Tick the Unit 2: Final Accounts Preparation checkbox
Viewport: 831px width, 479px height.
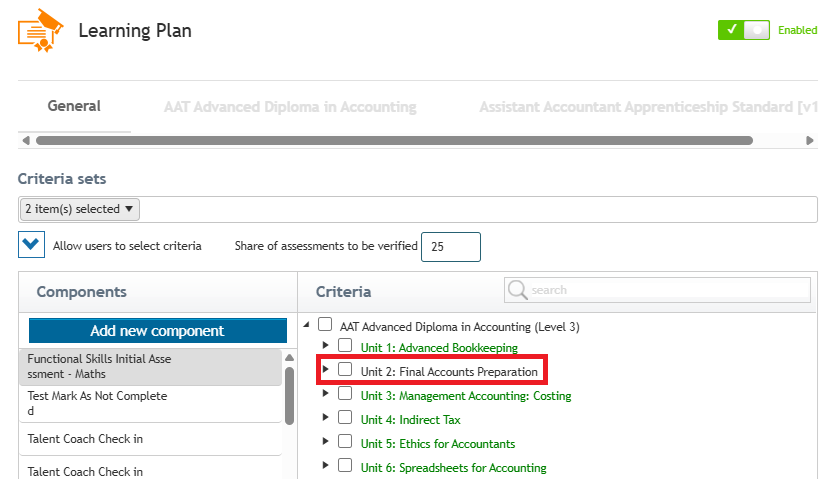point(345,369)
